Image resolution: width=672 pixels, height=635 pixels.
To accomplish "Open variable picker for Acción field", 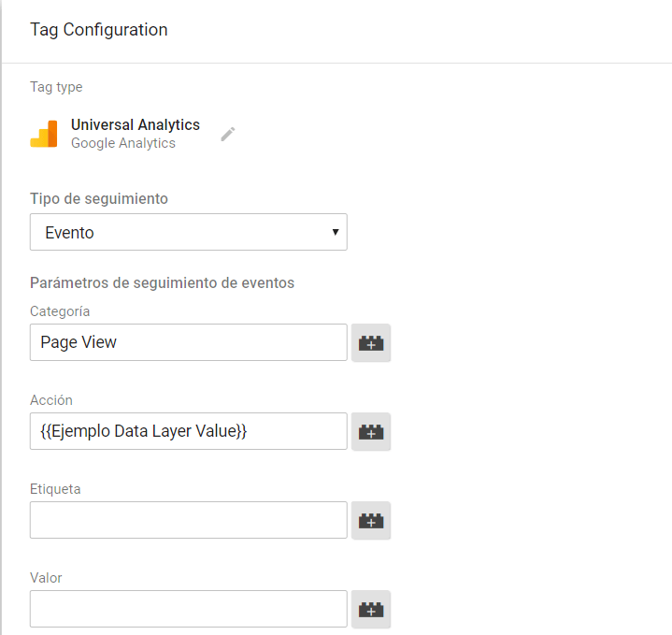I will click(x=371, y=431).
